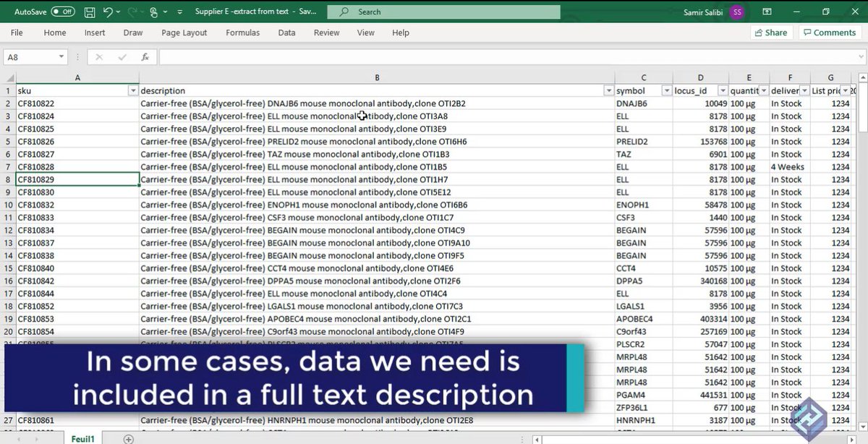Click the horizontal scrollbar left arrow

537,438
